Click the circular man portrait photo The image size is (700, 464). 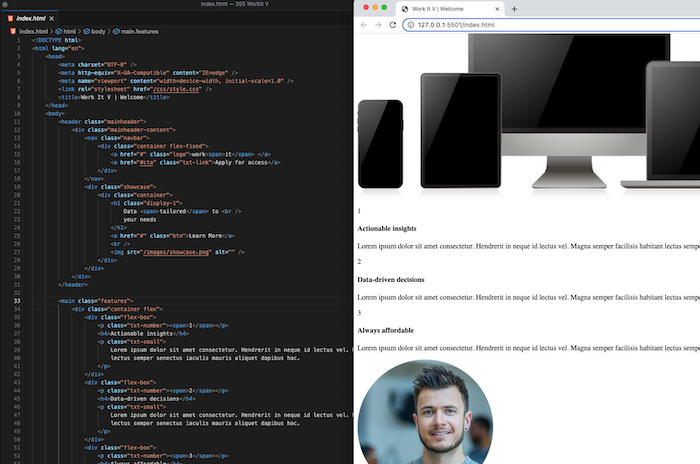[x=425, y=412]
